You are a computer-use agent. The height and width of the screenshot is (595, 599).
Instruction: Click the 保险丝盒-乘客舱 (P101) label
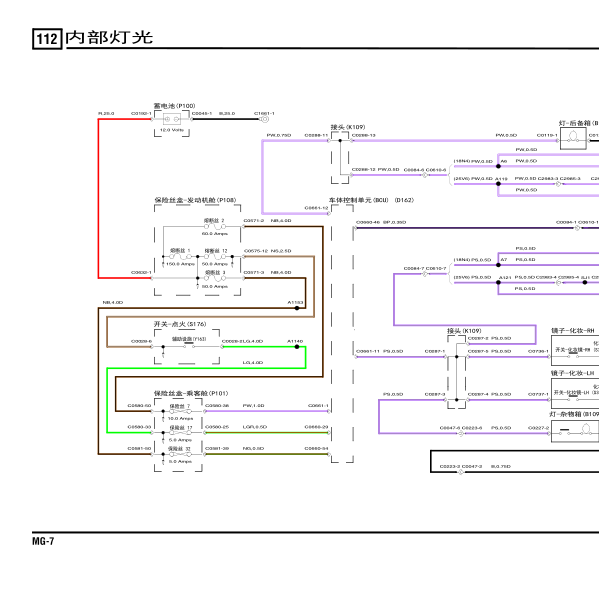click(x=191, y=393)
